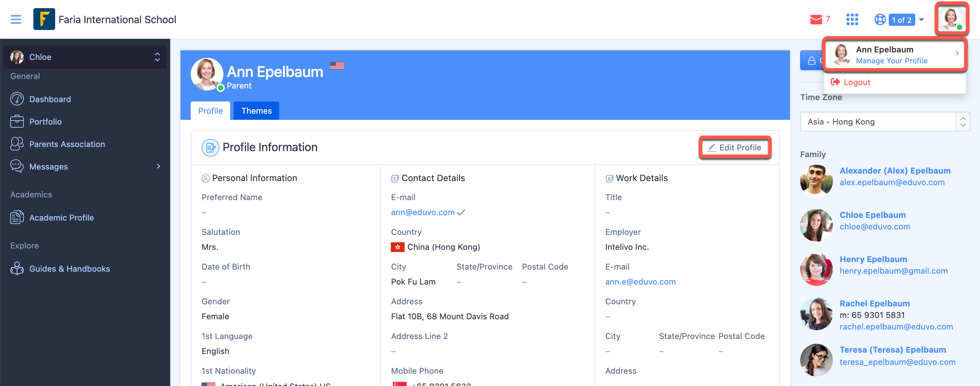This screenshot has height=386, width=980.
Task: Click the Hong Kong flag in Country
Action: [x=397, y=247]
